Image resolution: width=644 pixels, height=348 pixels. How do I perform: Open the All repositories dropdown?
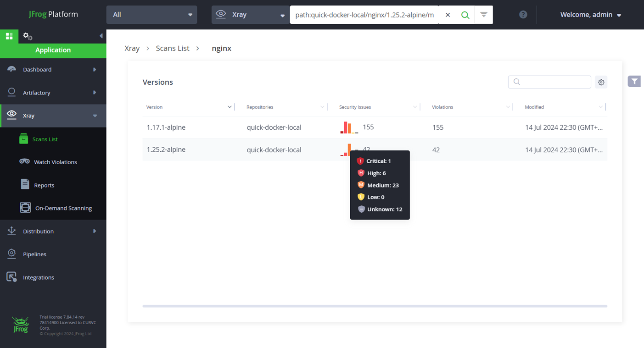coord(151,15)
